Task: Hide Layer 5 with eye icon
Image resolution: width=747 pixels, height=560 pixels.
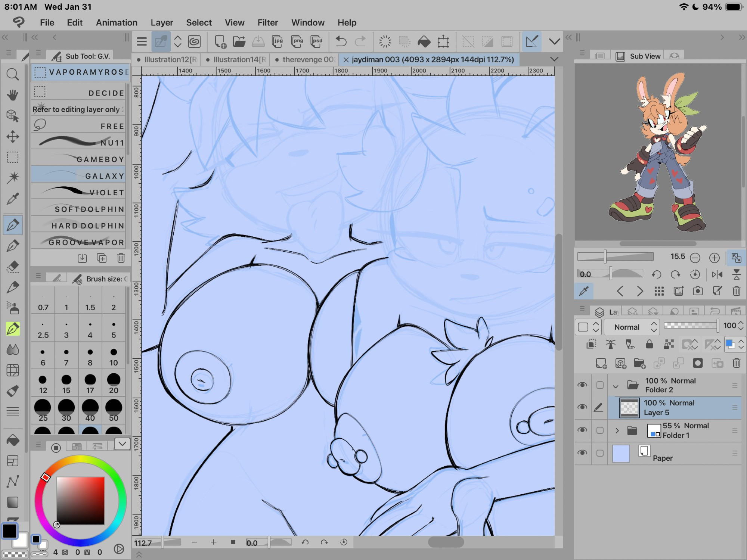Action: coord(582,407)
